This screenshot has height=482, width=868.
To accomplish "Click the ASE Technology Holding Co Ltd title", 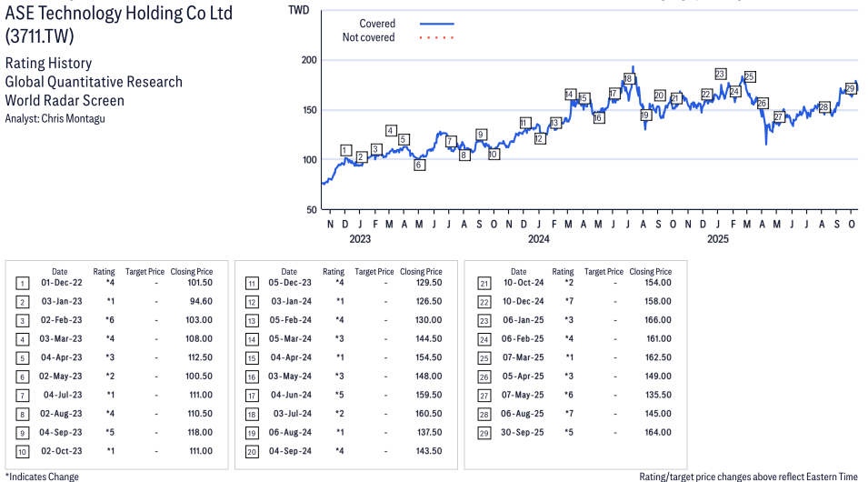I will coord(118,14).
